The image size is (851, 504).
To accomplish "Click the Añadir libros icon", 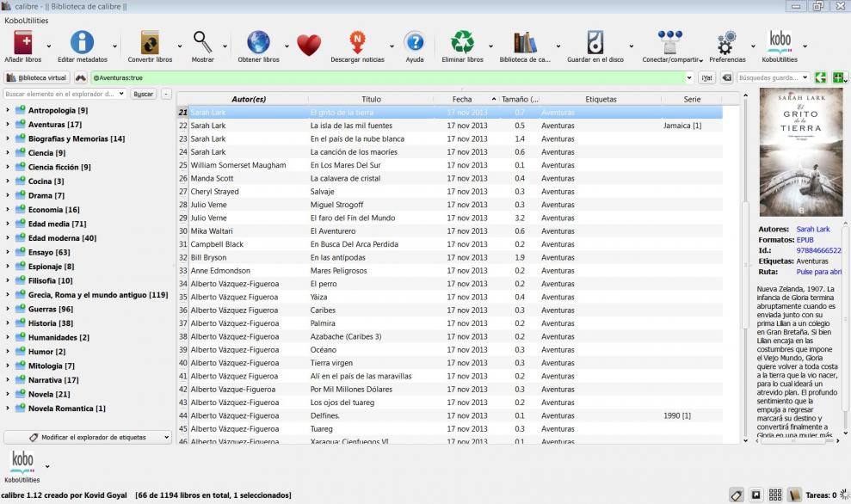I will click(22, 43).
